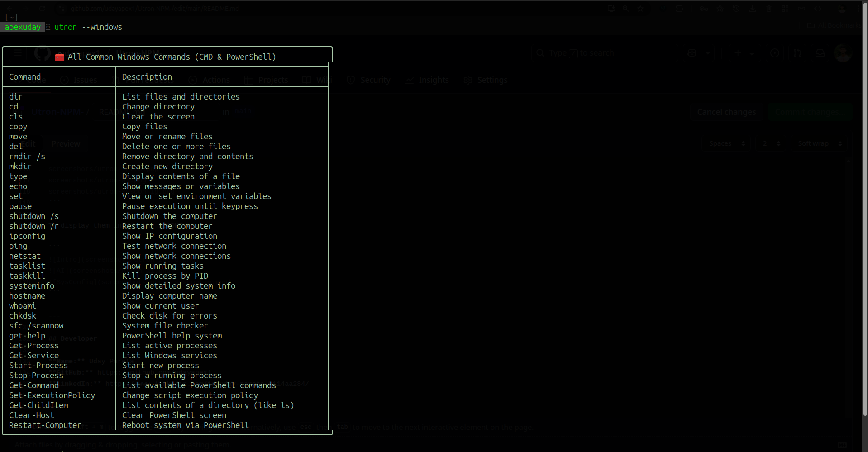Open the browser extensions puzzle icon
This screenshot has width=868, height=452.
[680, 8]
